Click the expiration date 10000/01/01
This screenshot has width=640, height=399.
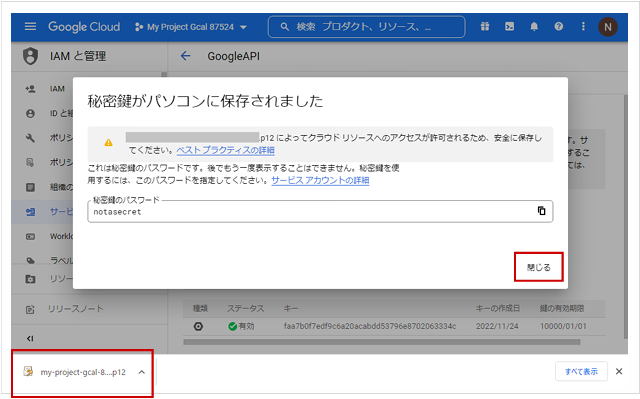[563, 326]
